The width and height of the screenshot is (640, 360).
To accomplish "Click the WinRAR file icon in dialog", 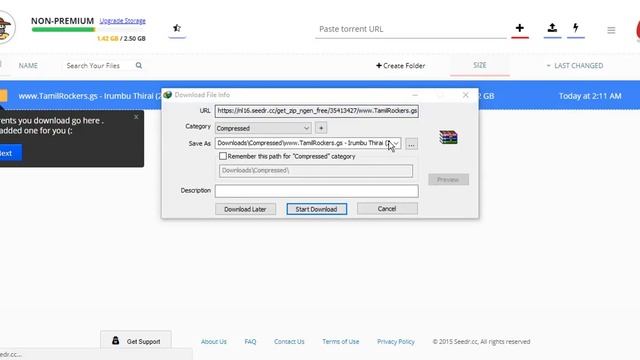I will tap(448, 137).
